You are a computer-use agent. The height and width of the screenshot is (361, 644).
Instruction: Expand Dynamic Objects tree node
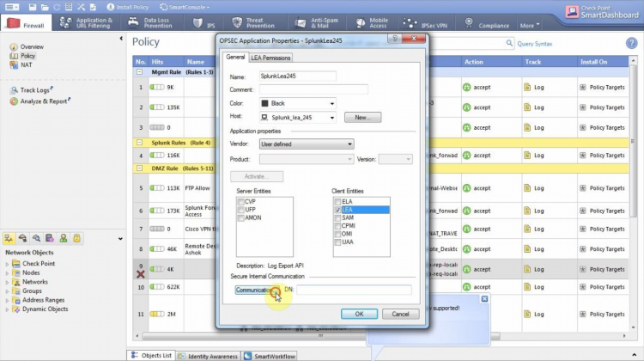pos(7,309)
